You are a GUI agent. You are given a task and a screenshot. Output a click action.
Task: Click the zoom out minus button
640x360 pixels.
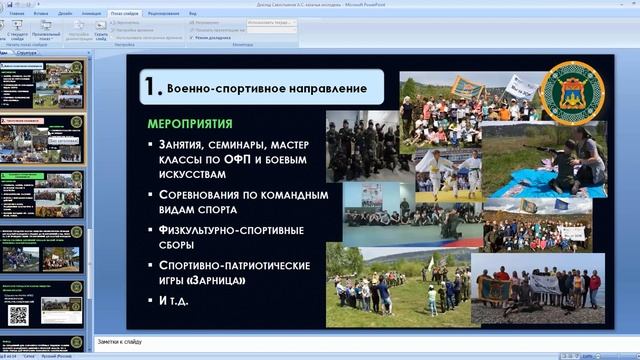tap(598, 356)
